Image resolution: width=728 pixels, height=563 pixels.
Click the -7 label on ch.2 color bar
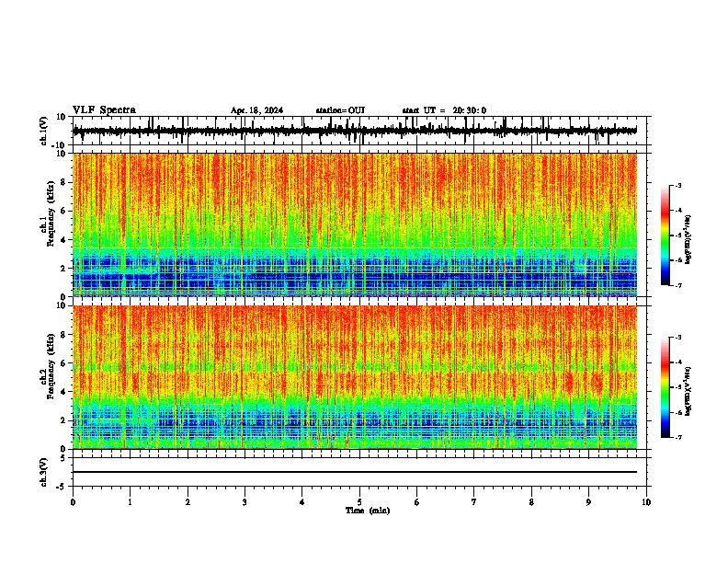click(x=677, y=438)
